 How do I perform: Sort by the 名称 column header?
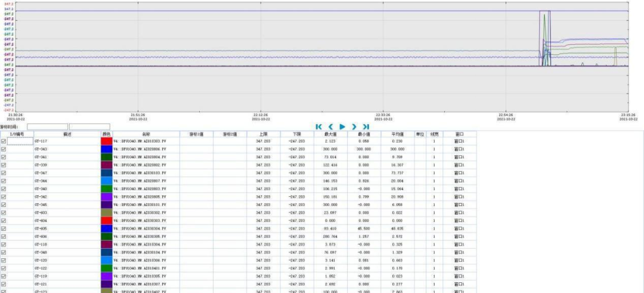click(x=146, y=134)
